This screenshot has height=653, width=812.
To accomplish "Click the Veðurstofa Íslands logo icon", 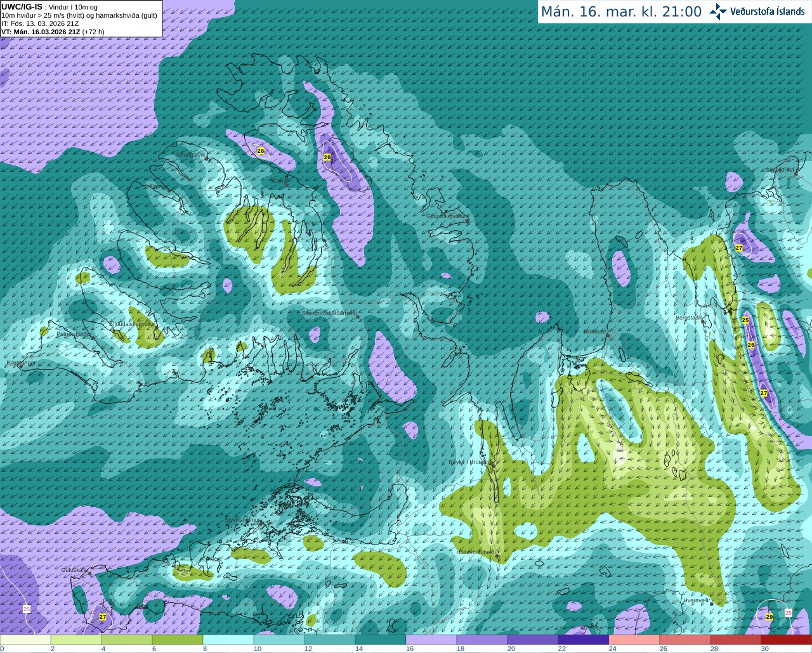I will click(718, 11).
